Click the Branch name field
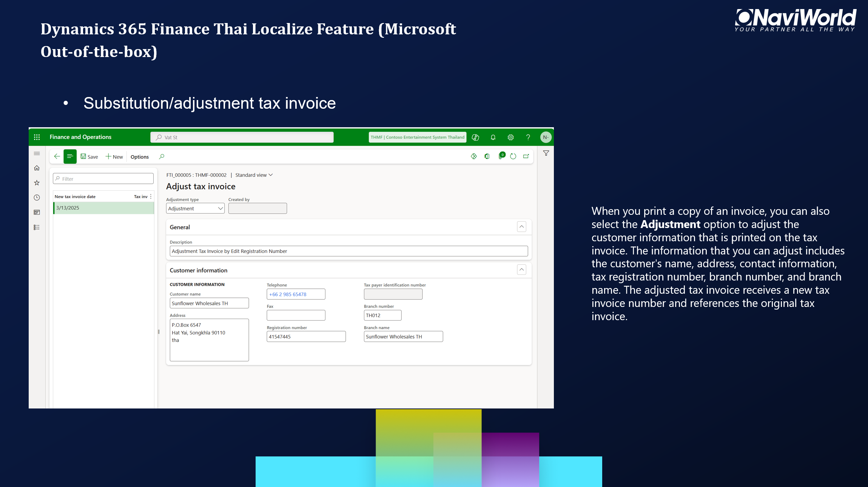The height and width of the screenshot is (487, 868). (x=403, y=336)
